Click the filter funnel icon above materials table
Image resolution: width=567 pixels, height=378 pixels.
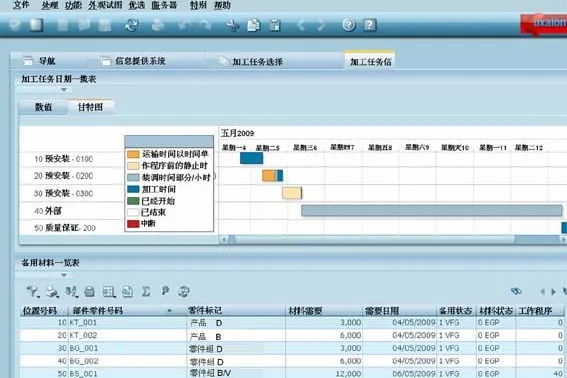click(x=33, y=291)
